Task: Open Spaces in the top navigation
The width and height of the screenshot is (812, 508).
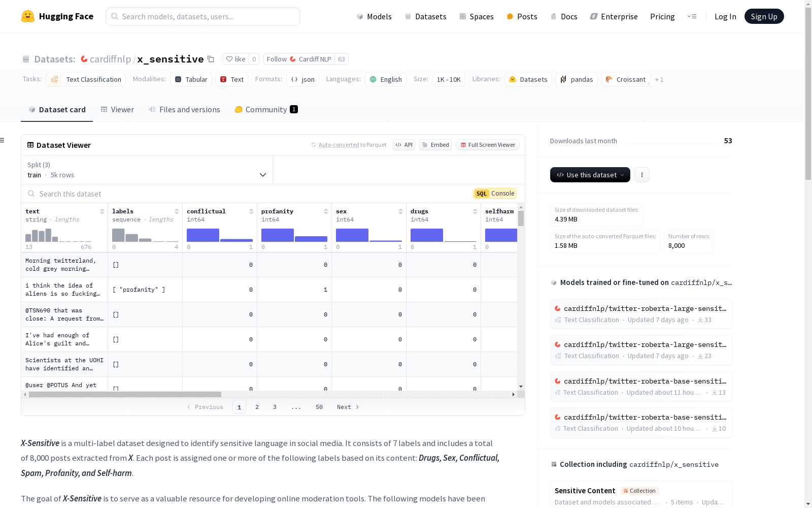Action: coord(477,16)
